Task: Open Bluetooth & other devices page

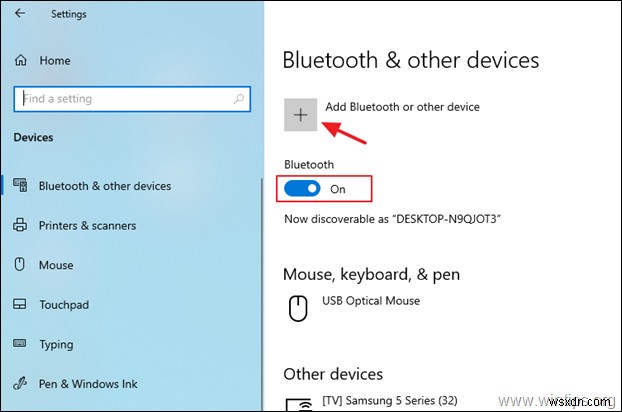Action: 104,186
